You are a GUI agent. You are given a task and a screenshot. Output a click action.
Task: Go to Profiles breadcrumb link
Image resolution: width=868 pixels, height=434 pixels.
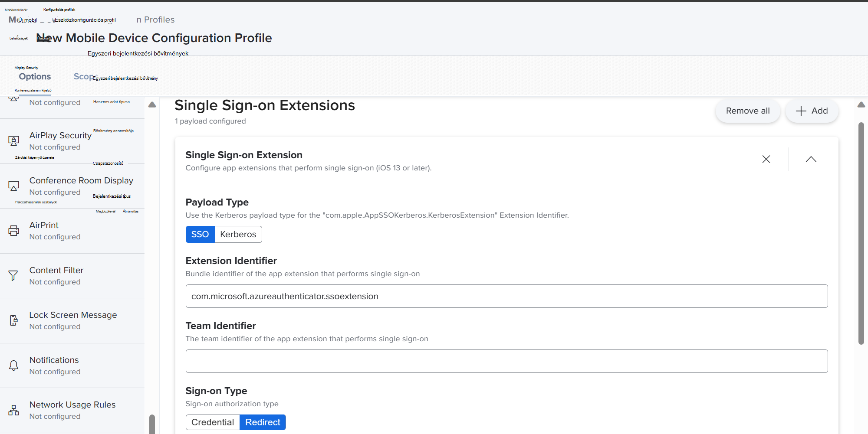(155, 20)
